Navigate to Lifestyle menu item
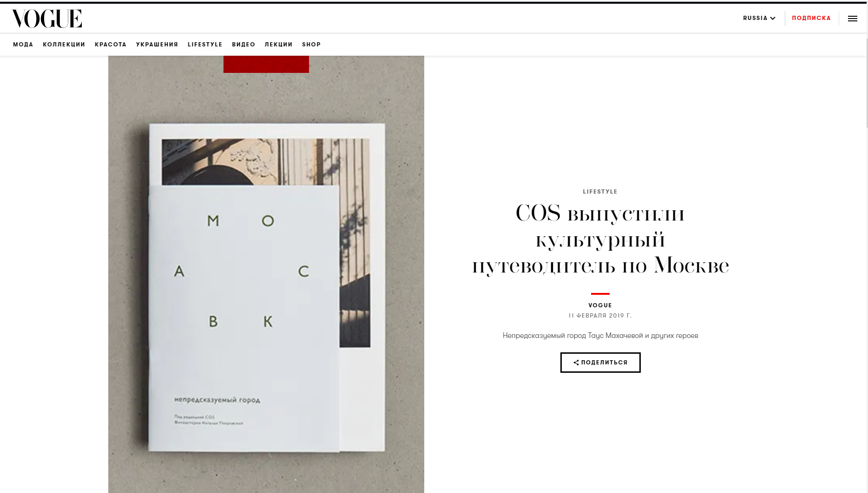This screenshot has height=493, width=868. coord(205,45)
